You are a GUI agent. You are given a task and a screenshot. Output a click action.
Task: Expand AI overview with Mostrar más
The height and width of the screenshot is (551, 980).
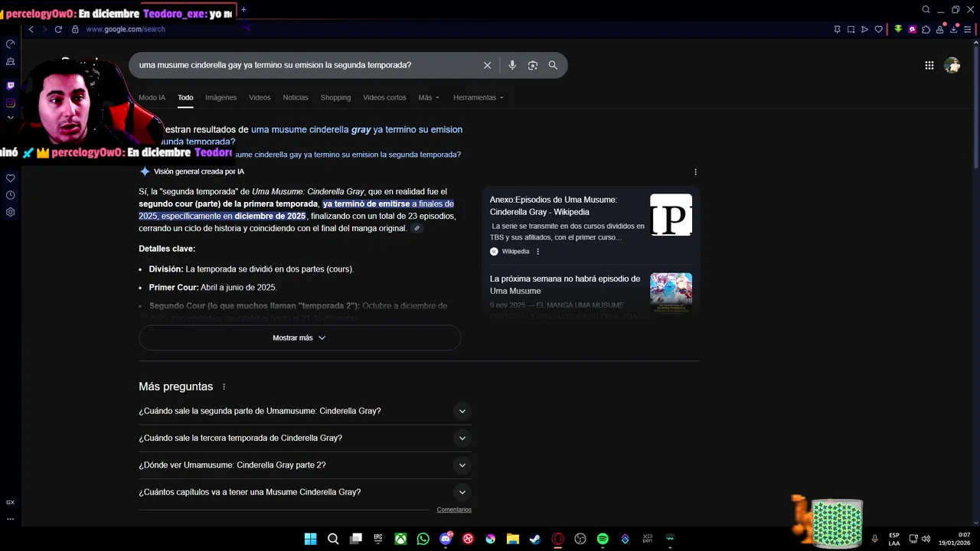coord(299,337)
